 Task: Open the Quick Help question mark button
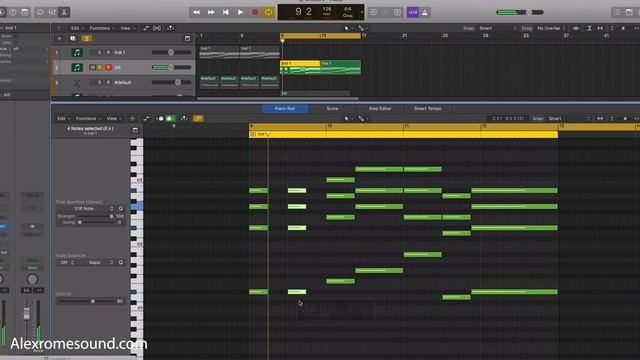[x=13, y=12]
